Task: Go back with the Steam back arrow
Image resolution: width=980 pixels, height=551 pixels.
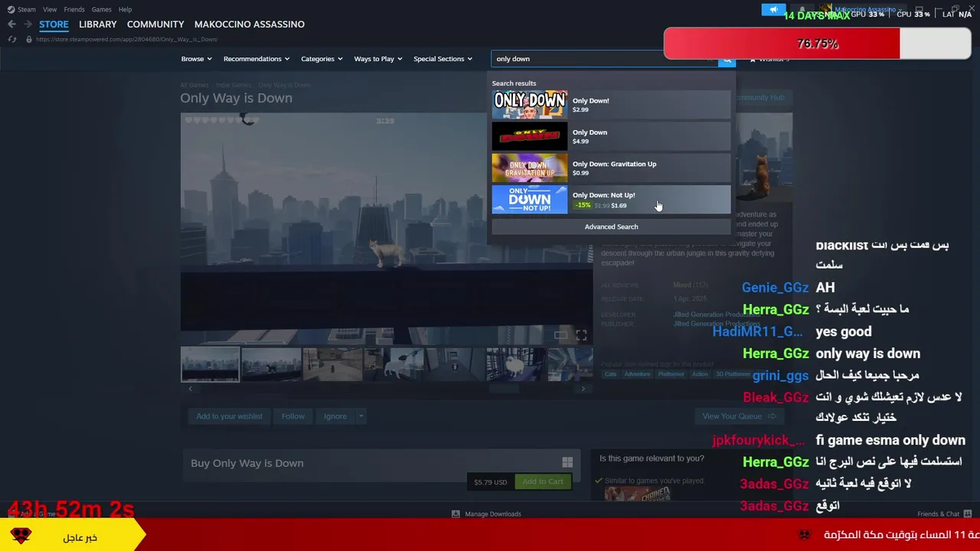Action: pos(11,24)
